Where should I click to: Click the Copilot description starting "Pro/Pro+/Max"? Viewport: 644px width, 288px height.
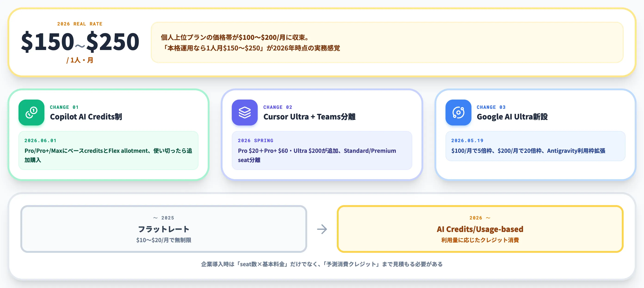click(108, 155)
